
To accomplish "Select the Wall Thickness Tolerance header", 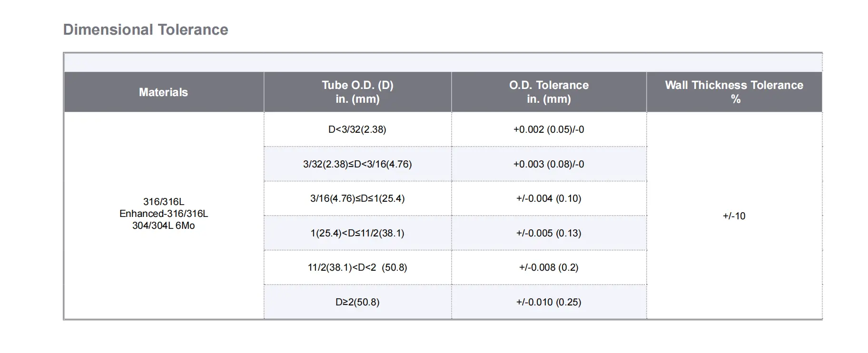I will pos(734,92).
